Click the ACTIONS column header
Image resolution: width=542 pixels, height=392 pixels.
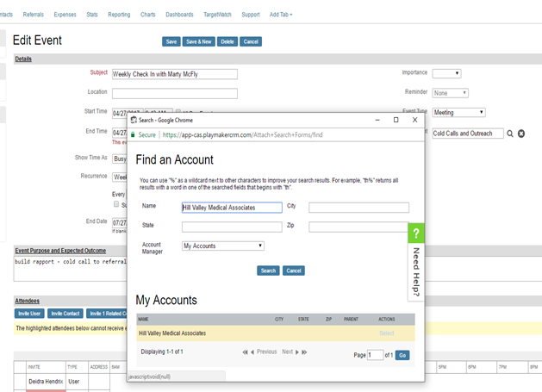pos(386,319)
